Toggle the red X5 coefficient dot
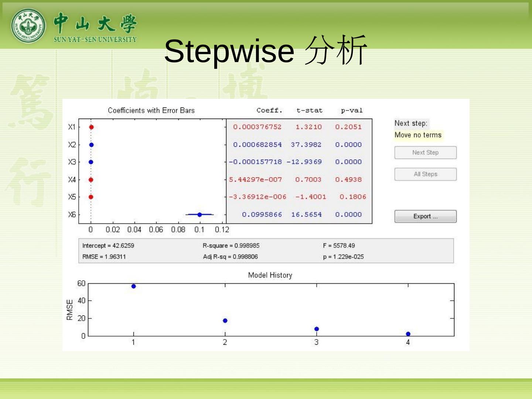Viewport: 532px width, 399px height. [x=91, y=197]
